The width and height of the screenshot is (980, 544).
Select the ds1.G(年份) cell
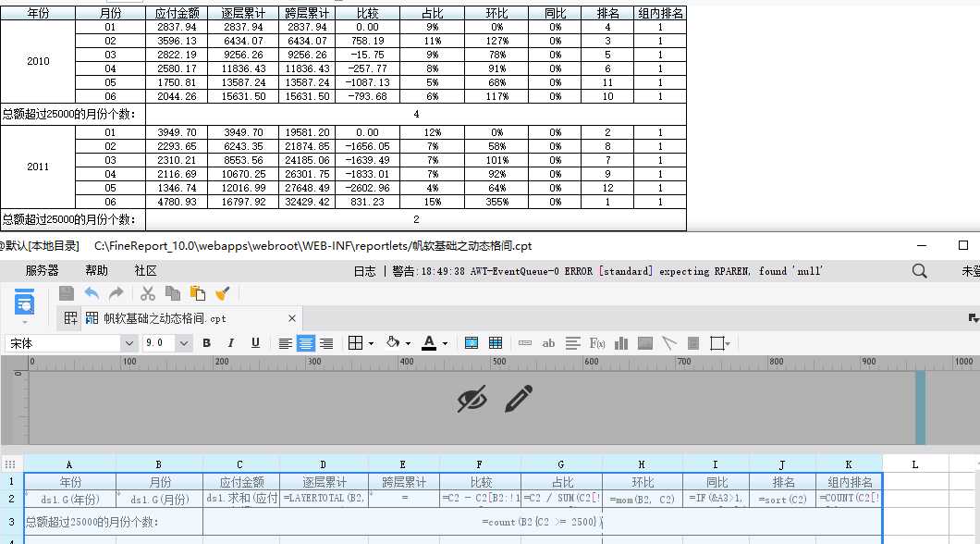pyautogui.click(x=70, y=499)
